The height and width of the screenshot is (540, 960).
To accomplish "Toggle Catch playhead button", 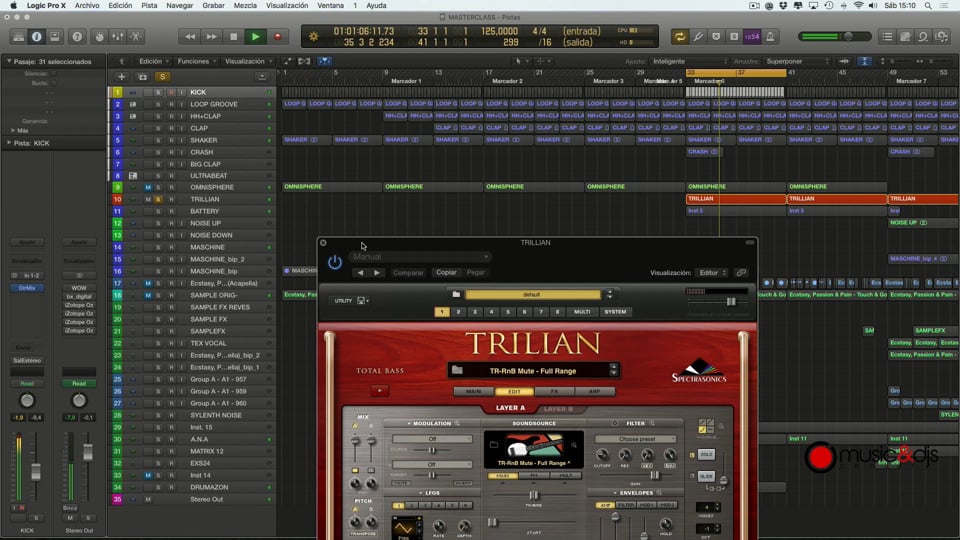I will point(324,61).
